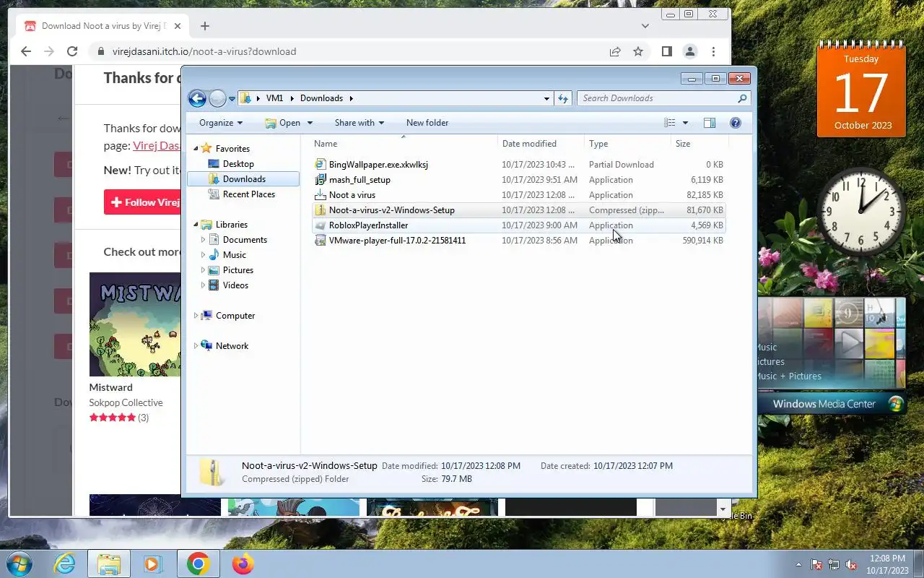Select the Noot a virus application icon
Viewport: 924px width, 578px height.
click(x=321, y=195)
